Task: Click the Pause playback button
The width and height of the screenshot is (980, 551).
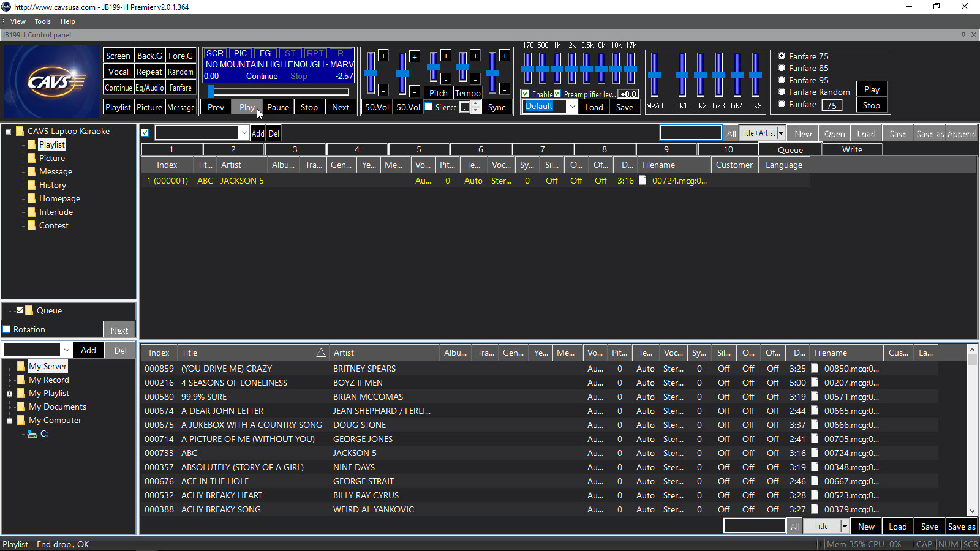Action: pyautogui.click(x=278, y=107)
